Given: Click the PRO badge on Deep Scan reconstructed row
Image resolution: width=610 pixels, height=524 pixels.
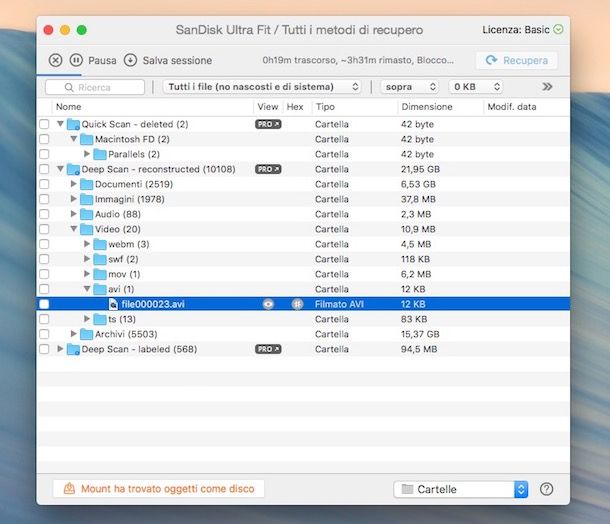Looking at the screenshot, I should (x=268, y=169).
